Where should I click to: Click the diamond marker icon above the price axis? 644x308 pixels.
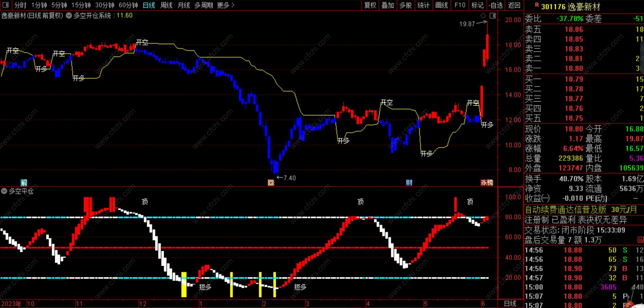point(483,15)
